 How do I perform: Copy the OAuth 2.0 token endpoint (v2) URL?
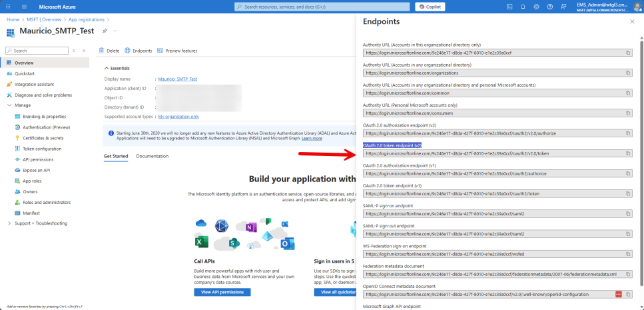point(628,153)
